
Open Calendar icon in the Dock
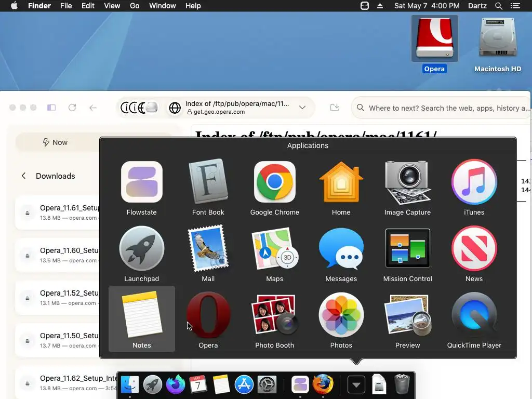pyautogui.click(x=198, y=384)
